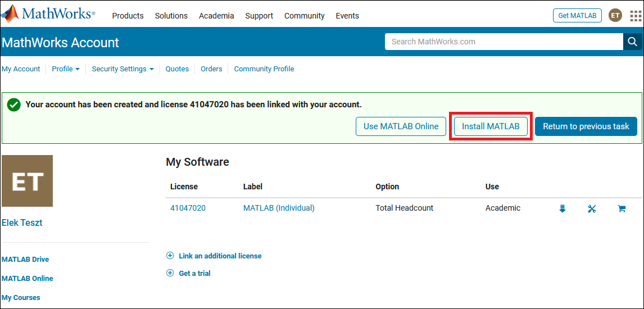Click the search magnifier icon
The image size is (644, 309).
632,42
